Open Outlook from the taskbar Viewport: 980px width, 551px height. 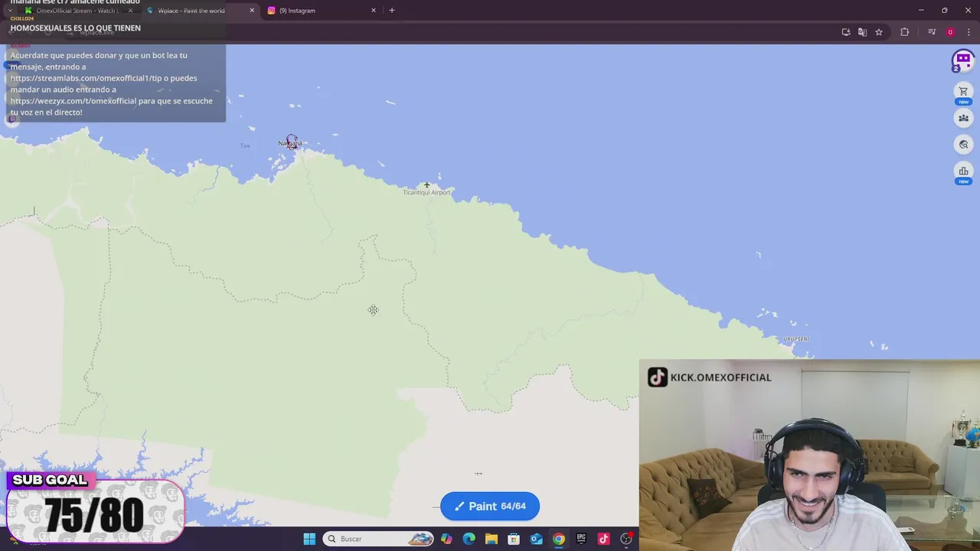click(536, 539)
